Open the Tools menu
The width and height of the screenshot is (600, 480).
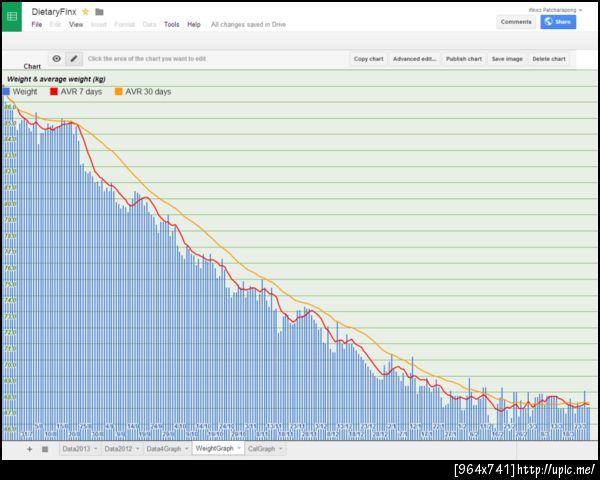coord(172,24)
